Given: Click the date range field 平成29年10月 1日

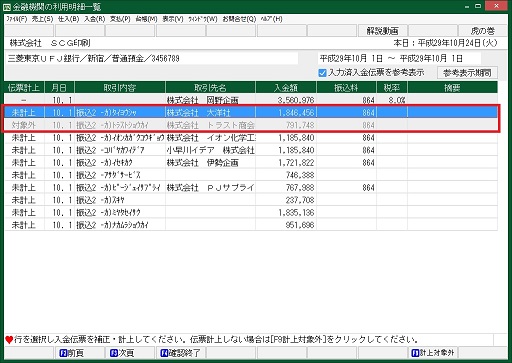Looking at the screenshot, I should 399,59.
